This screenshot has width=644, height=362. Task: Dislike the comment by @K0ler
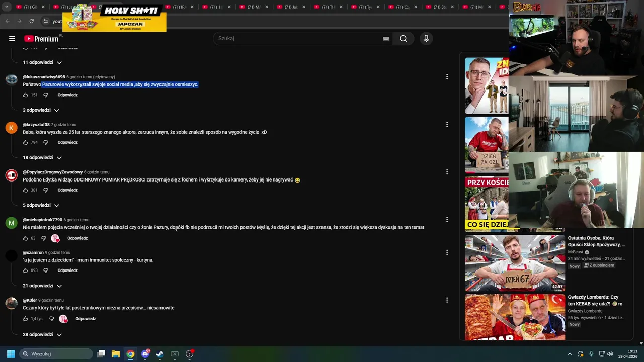(x=51, y=319)
